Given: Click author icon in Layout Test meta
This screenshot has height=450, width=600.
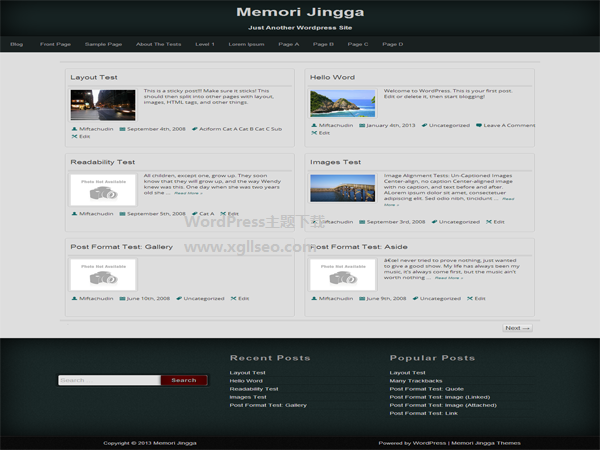Looking at the screenshot, I should [74, 129].
